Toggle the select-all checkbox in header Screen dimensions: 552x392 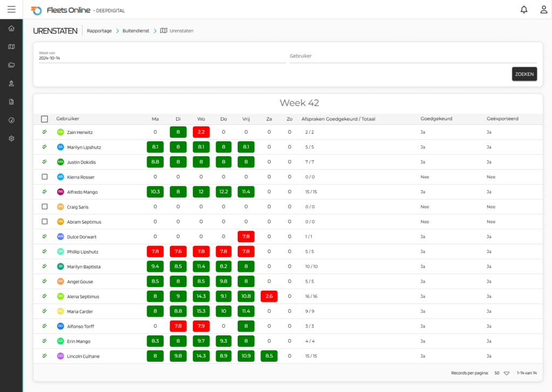click(x=44, y=119)
